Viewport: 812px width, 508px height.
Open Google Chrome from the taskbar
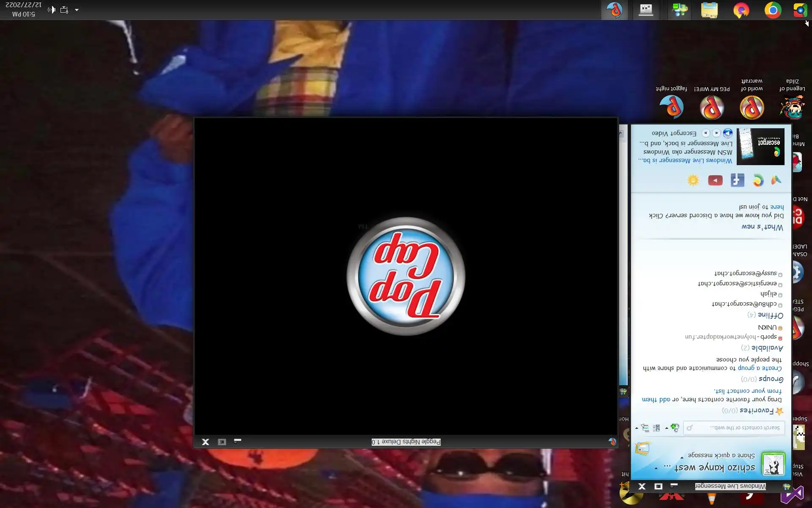[x=772, y=10]
